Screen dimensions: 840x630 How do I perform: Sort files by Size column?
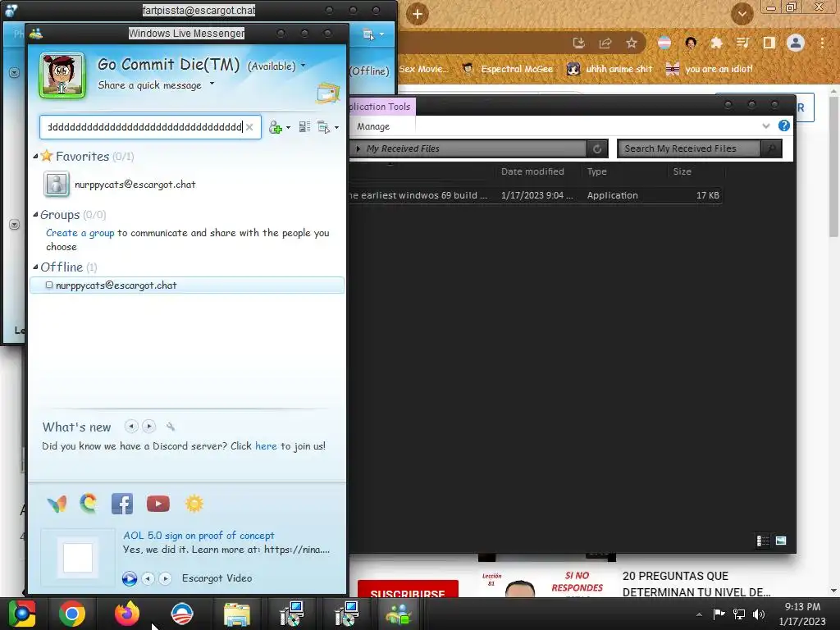682,171
